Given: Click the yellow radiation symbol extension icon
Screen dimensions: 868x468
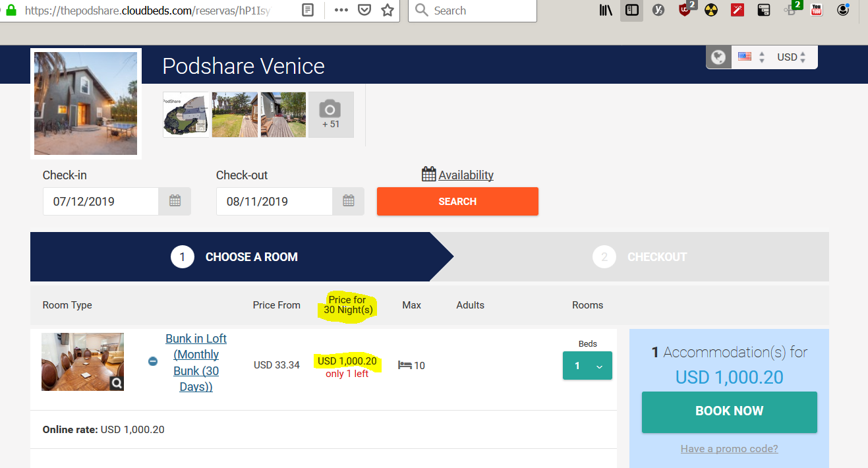Looking at the screenshot, I should click(x=710, y=10).
